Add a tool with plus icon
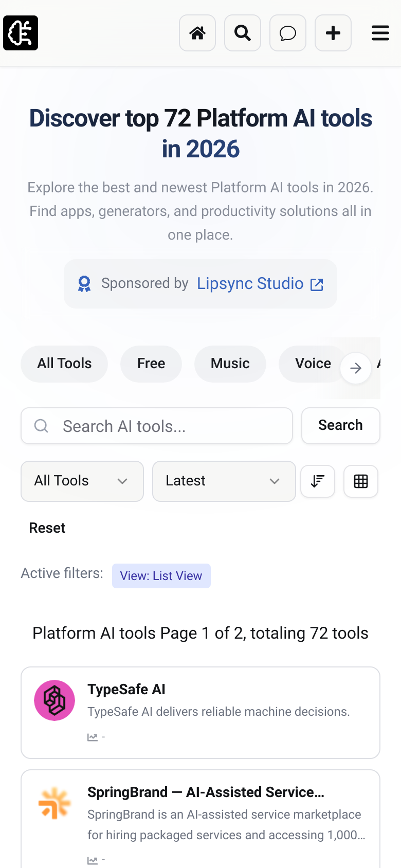Image resolution: width=401 pixels, height=868 pixels. pos(333,33)
